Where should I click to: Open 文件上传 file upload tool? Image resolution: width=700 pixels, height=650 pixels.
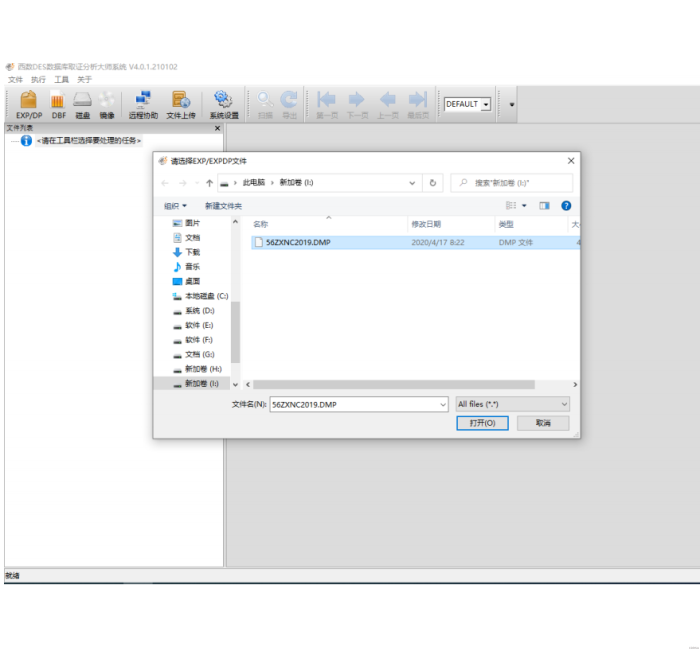(x=181, y=105)
